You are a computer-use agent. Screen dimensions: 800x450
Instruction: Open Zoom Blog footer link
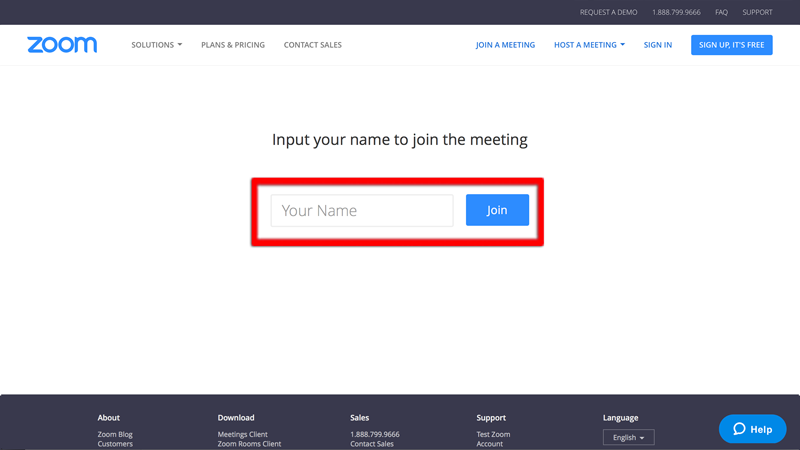115,434
